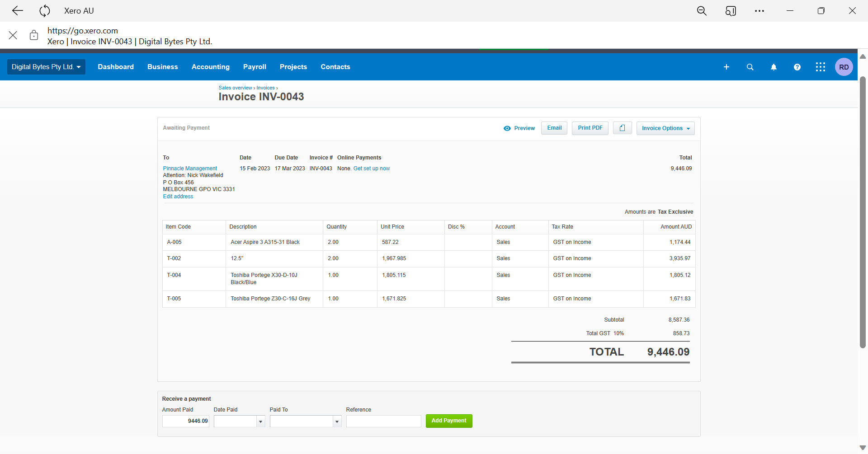Open Xero search magnifier
The height and width of the screenshot is (454, 868).
click(750, 67)
